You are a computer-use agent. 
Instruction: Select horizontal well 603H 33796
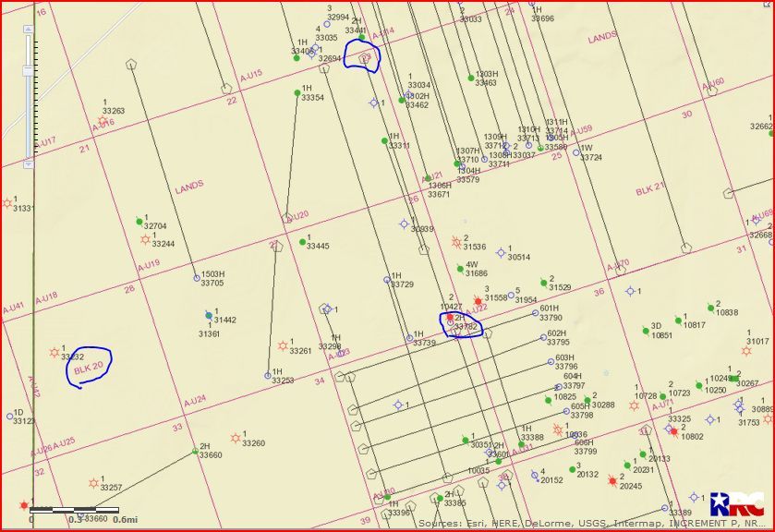[x=551, y=362]
